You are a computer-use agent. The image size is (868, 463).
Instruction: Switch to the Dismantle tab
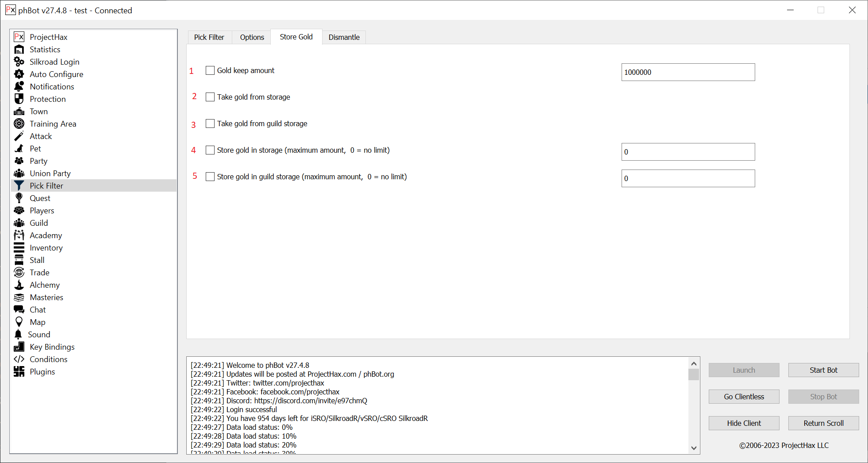pyautogui.click(x=344, y=37)
